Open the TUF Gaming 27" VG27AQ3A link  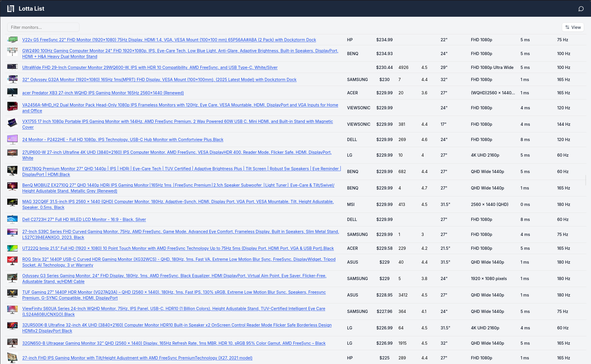click(174, 295)
